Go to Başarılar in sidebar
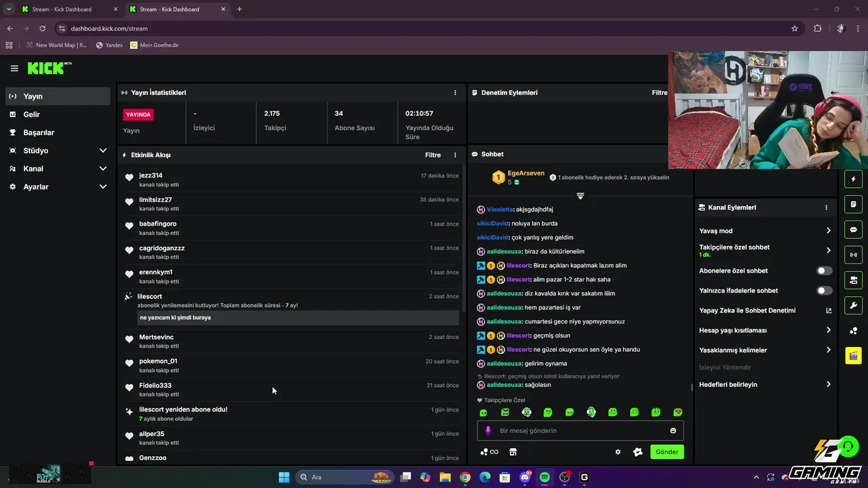Viewport: 868px width, 488px height. pyautogui.click(x=58, y=133)
